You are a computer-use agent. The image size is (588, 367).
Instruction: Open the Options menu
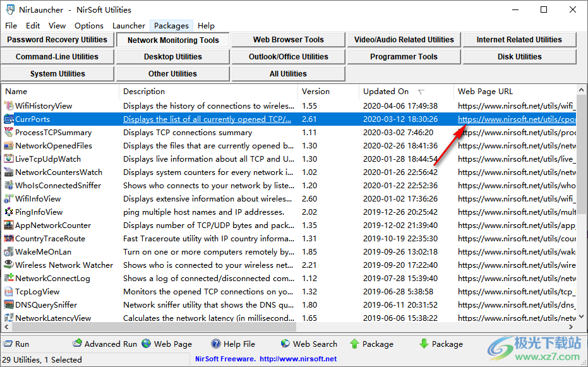pos(89,25)
